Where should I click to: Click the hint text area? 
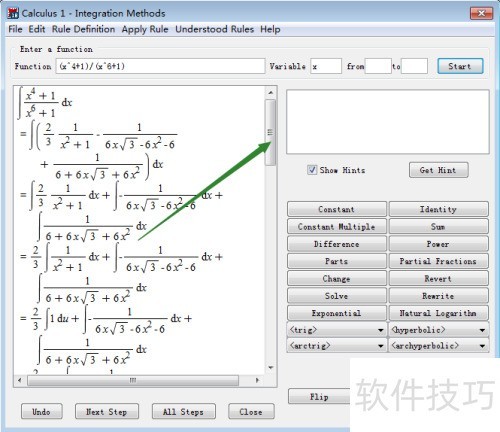point(388,121)
